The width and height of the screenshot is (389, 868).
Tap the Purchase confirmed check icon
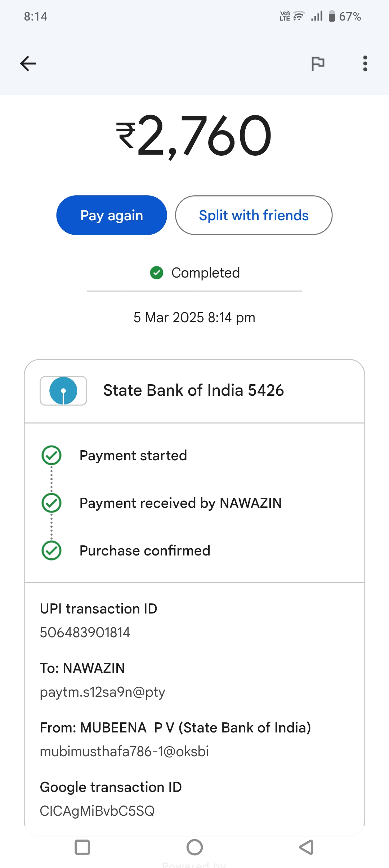pos(52,550)
